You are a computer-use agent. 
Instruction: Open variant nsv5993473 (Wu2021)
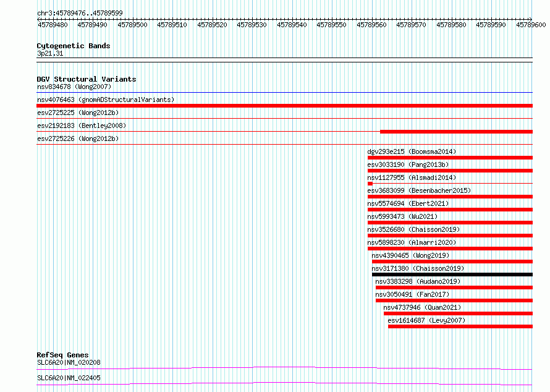402,217
